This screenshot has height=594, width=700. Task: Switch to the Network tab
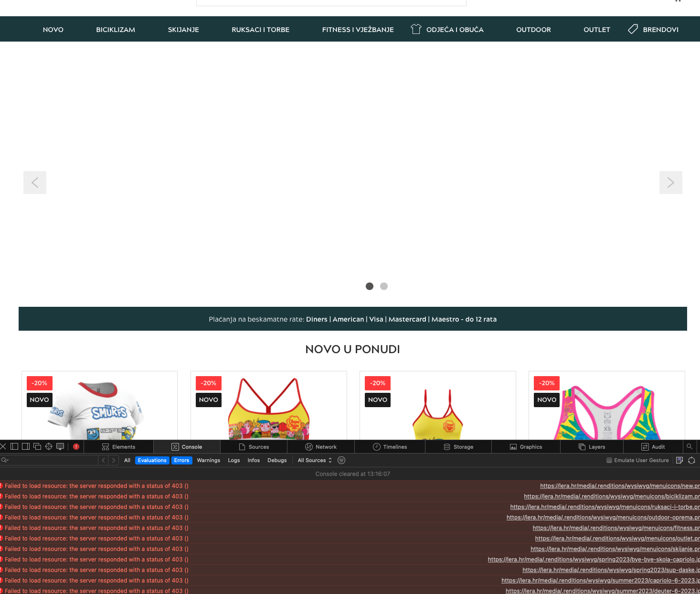pos(321,446)
